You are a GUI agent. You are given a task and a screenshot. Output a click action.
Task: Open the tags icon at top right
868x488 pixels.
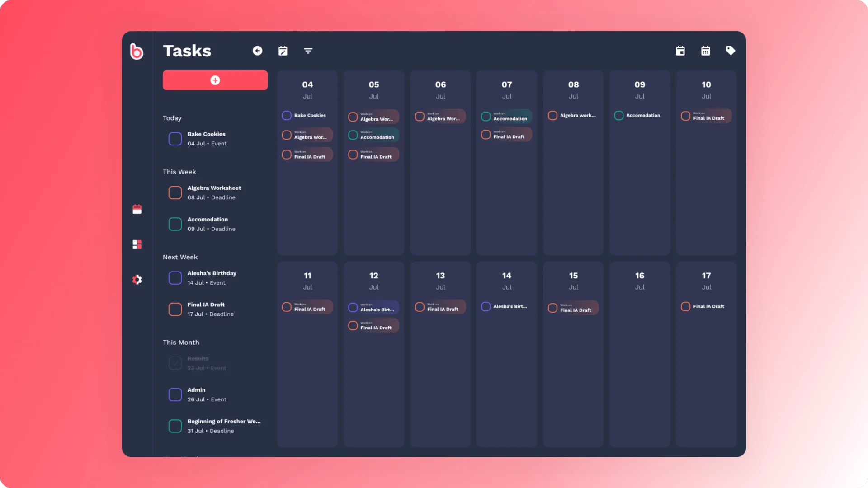(731, 51)
